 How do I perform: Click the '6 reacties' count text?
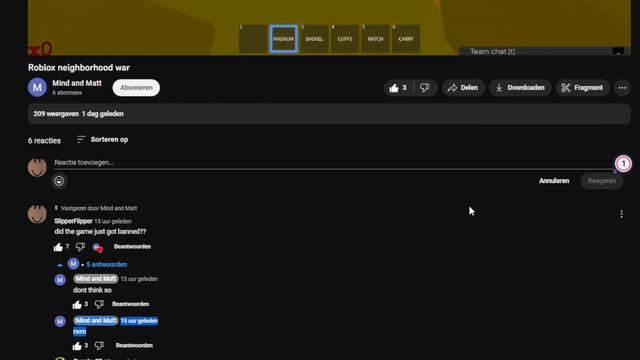(44, 141)
